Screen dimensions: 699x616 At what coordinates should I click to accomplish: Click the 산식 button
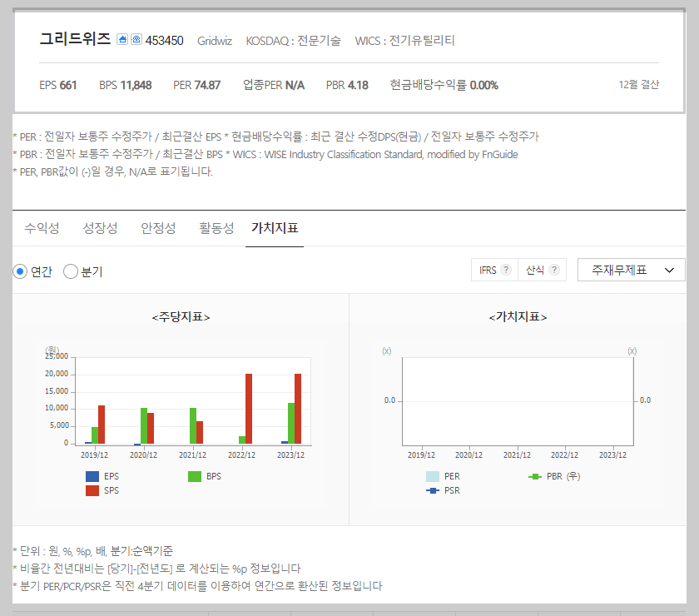(542, 270)
